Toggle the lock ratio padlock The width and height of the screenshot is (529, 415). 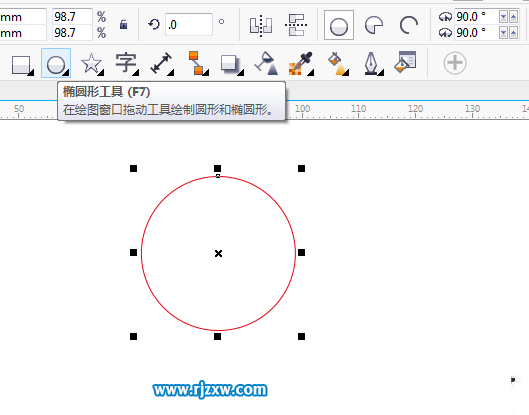coord(123,25)
